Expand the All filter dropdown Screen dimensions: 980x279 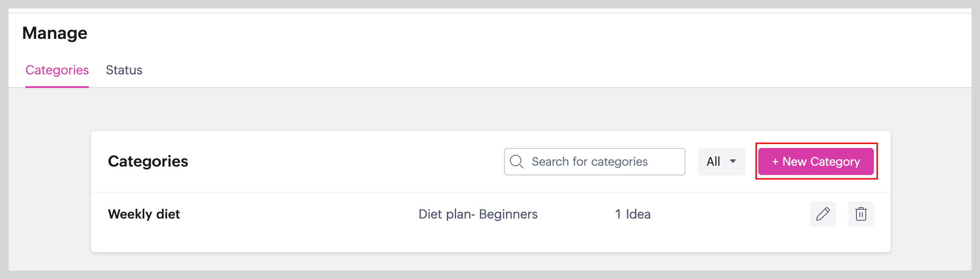[x=721, y=161]
